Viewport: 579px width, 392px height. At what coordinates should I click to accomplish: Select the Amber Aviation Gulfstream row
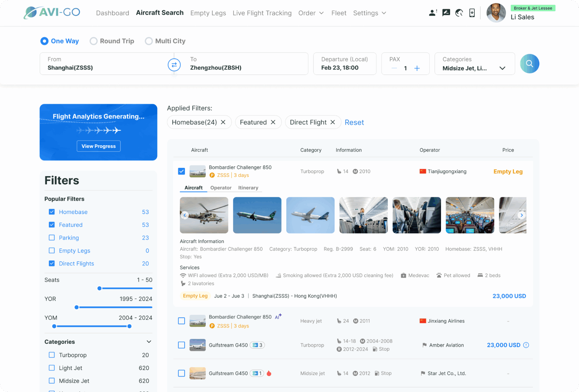181,345
